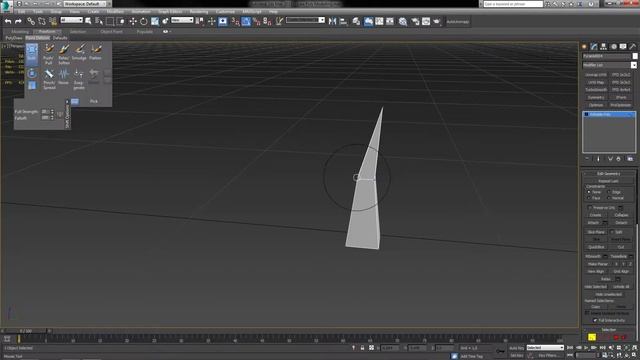The width and height of the screenshot is (640, 360).
Task: Add the TurboSmooth modifier button
Action: [596, 90]
